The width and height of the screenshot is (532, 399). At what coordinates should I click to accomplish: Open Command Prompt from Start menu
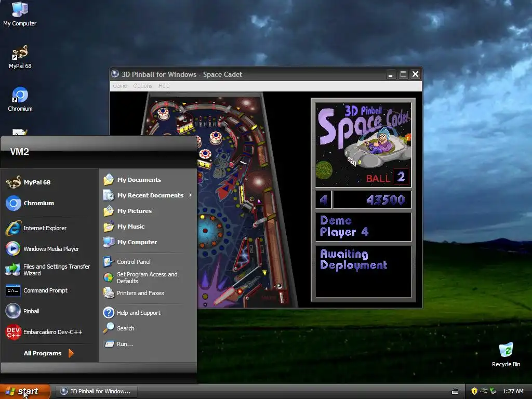(x=49, y=290)
